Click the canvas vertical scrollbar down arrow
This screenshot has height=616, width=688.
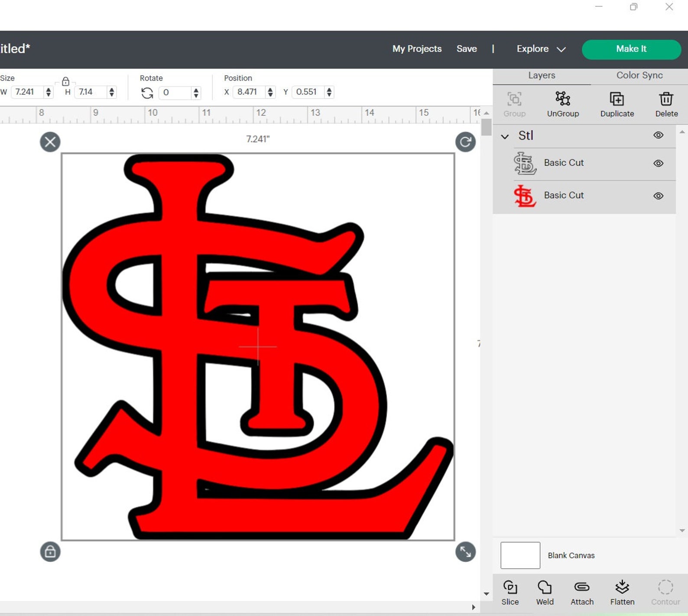487,594
